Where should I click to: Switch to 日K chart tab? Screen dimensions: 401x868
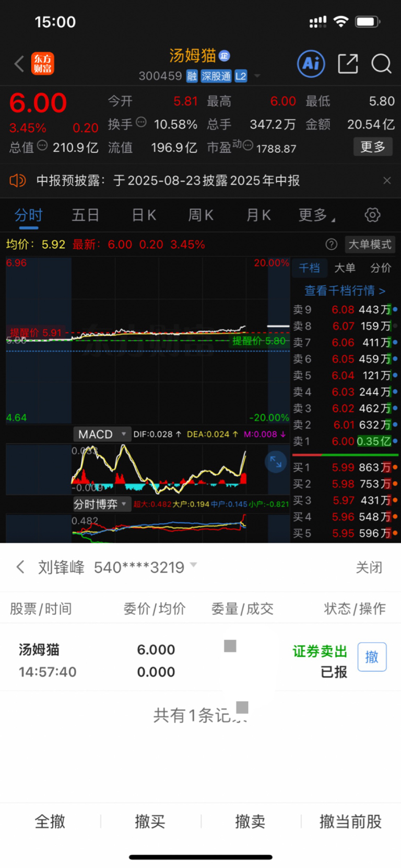tap(144, 215)
